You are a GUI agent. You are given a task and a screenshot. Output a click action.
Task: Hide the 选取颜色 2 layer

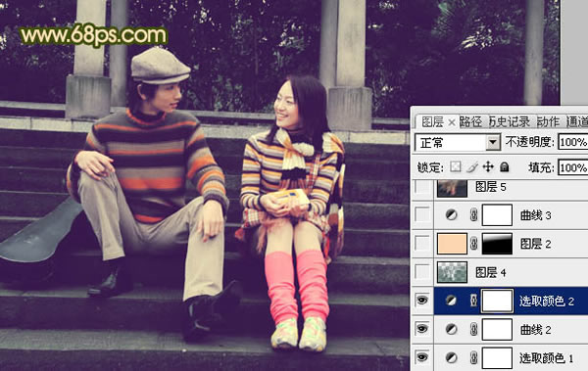pos(421,301)
